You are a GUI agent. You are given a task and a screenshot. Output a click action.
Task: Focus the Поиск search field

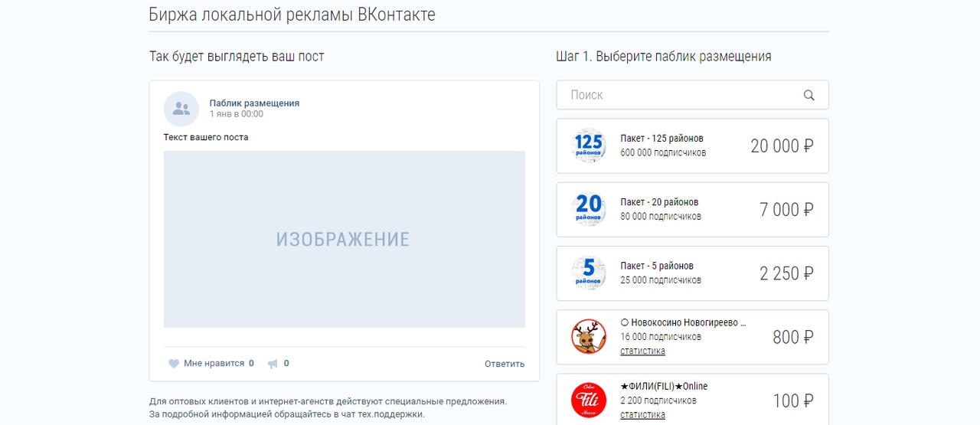click(692, 95)
